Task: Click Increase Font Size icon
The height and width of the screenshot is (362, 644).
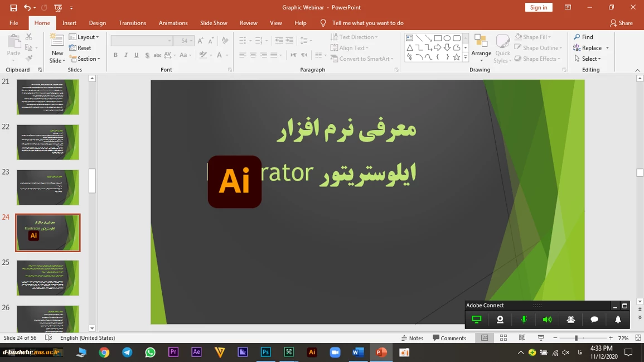Action: pyautogui.click(x=200, y=41)
